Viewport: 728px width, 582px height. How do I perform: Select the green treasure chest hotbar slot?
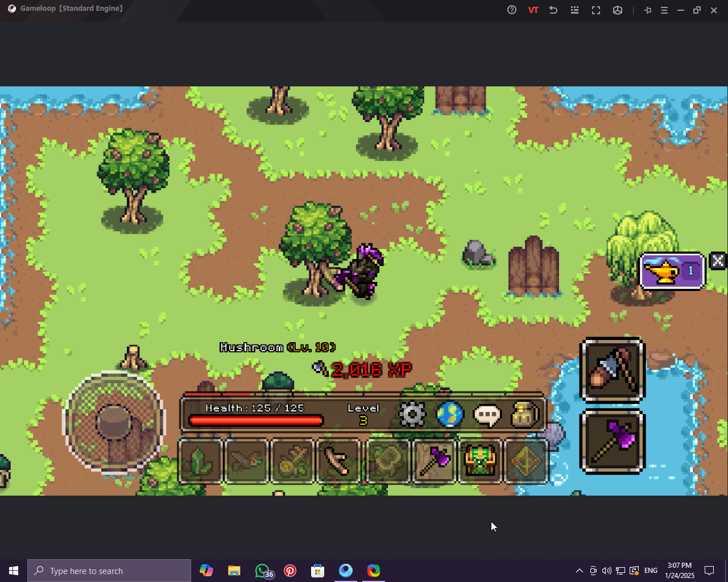(480, 461)
